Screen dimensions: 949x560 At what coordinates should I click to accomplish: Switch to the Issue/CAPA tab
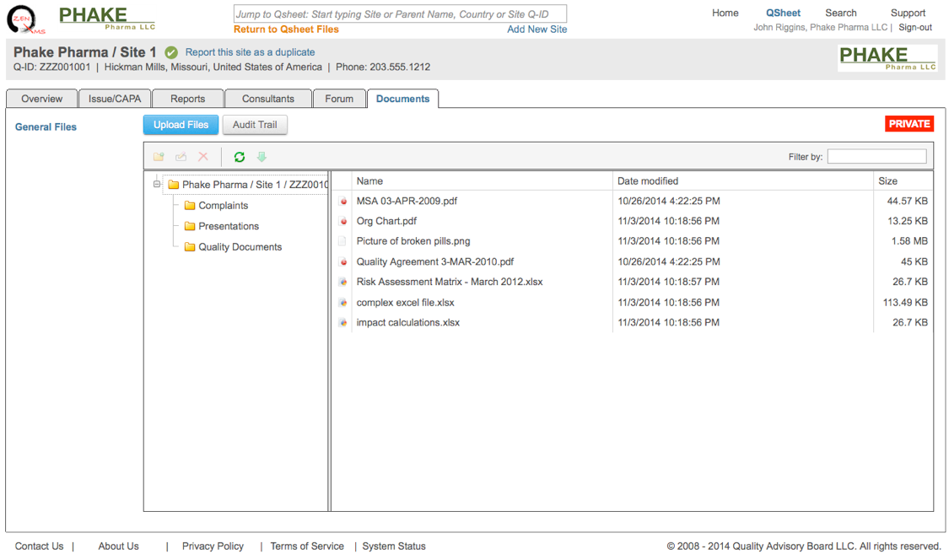tap(115, 99)
